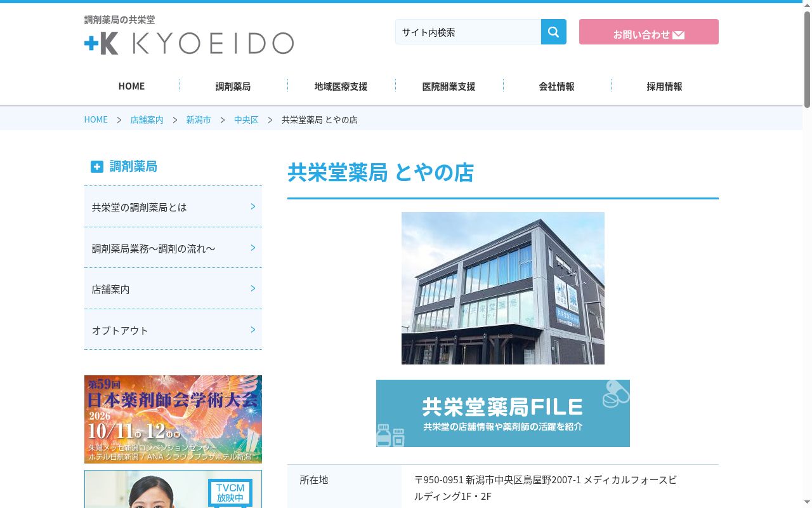The width and height of the screenshot is (812, 508).
Task: Open the 地域医療支援 navigation menu
Action: 341,86
